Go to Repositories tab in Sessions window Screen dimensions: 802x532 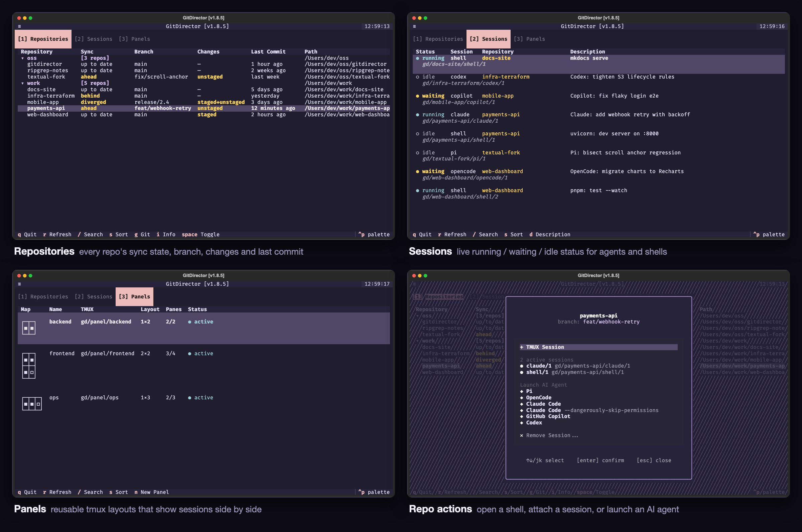438,39
